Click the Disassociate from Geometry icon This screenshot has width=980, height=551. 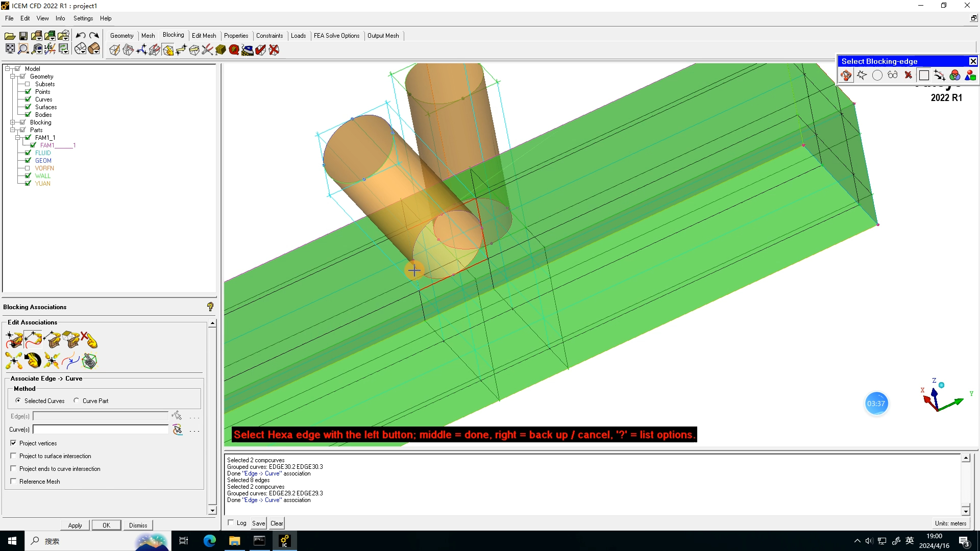[89, 340]
